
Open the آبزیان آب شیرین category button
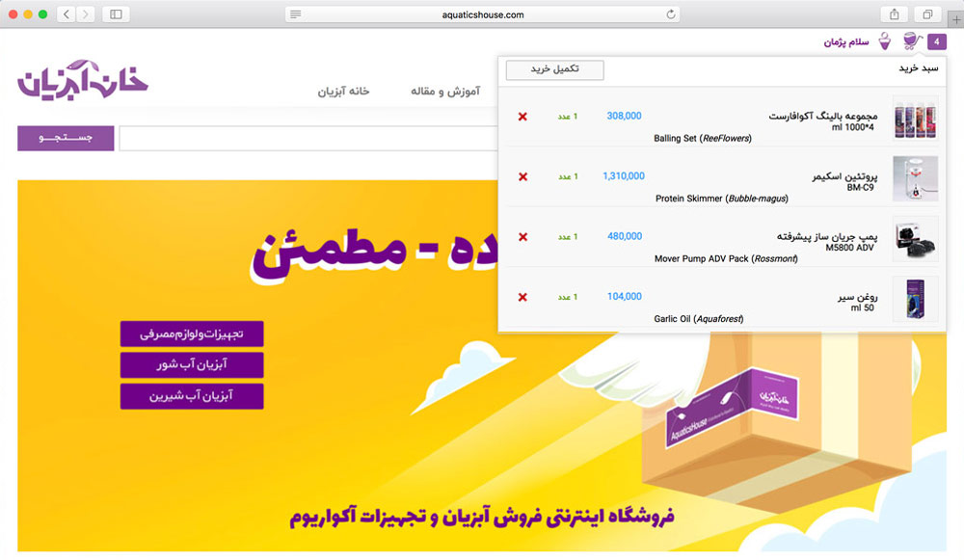click(192, 396)
